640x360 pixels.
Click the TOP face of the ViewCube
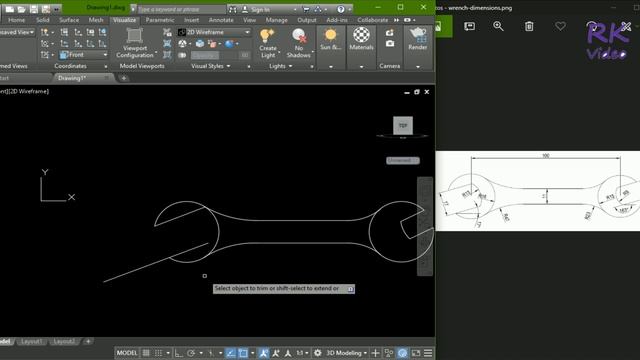[x=403, y=125]
